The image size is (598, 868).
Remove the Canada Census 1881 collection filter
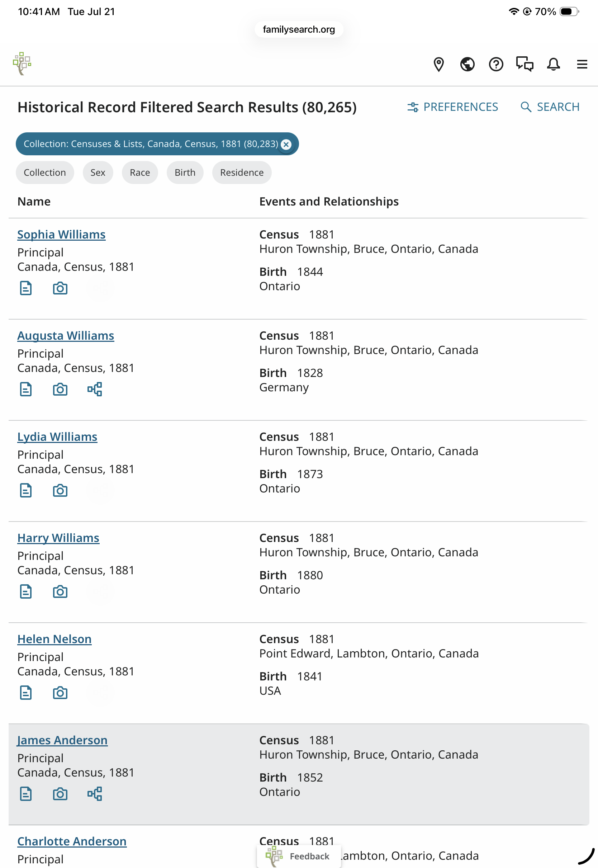286,144
